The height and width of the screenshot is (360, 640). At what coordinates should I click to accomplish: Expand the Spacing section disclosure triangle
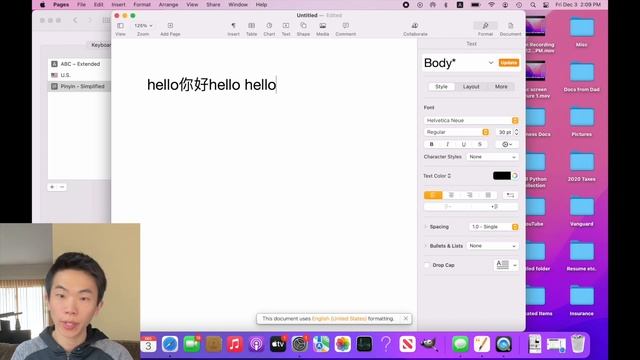pyautogui.click(x=426, y=227)
